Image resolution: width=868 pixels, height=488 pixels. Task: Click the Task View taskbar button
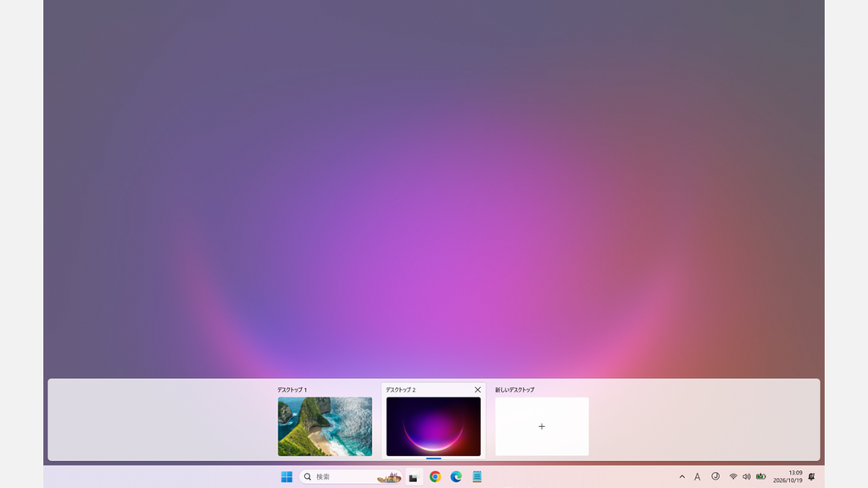point(414,477)
